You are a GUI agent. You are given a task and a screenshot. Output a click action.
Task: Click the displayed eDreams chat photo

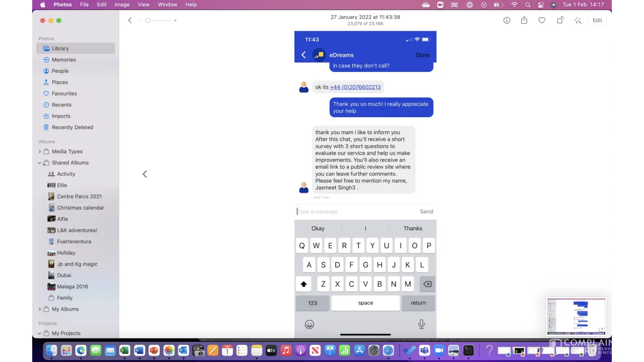point(365,185)
